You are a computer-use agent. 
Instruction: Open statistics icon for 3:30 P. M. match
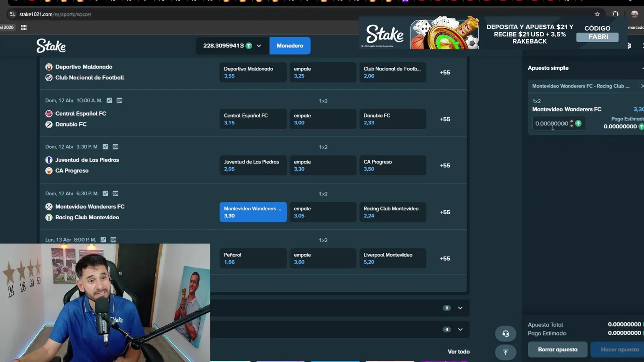105,147
